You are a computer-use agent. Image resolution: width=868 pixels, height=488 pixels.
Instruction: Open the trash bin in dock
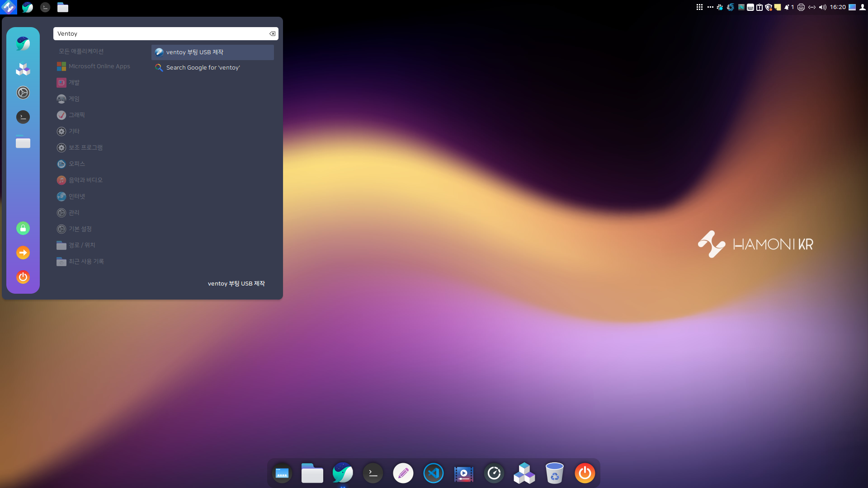pyautogui.click(x=554, y=473)
